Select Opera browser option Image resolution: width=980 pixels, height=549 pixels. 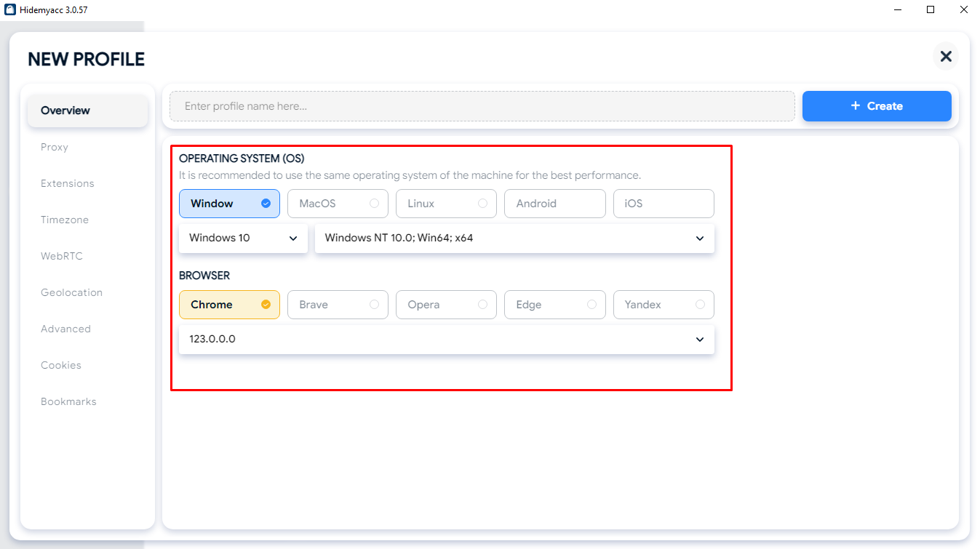446,305
